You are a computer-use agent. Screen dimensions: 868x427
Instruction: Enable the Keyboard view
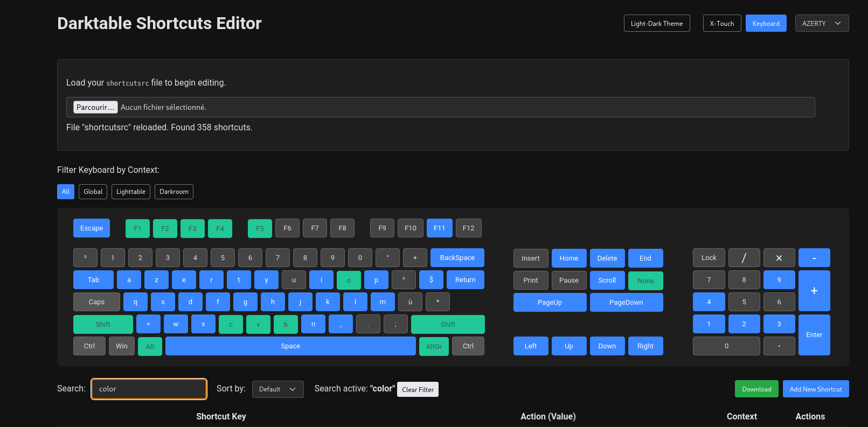point(766,24)
